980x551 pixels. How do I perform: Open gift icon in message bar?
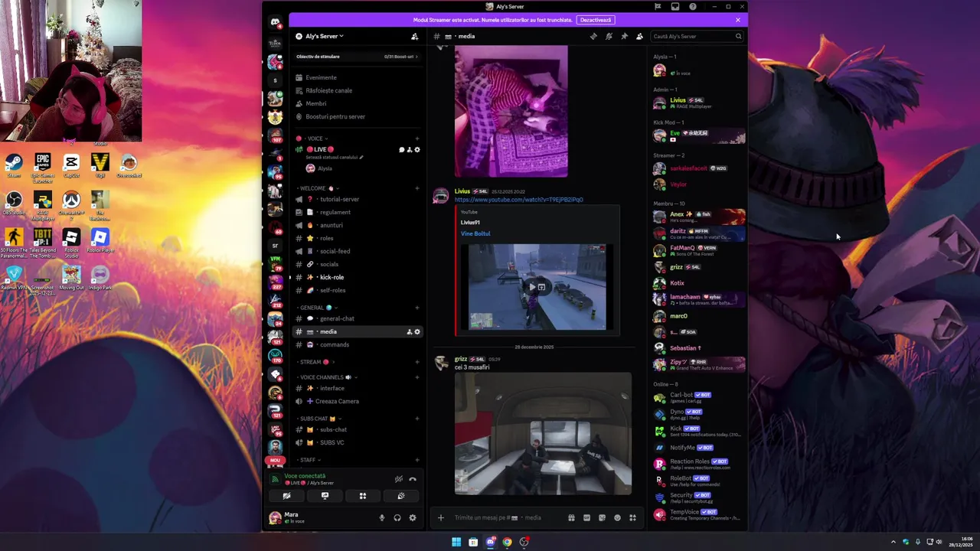point(571,518)
